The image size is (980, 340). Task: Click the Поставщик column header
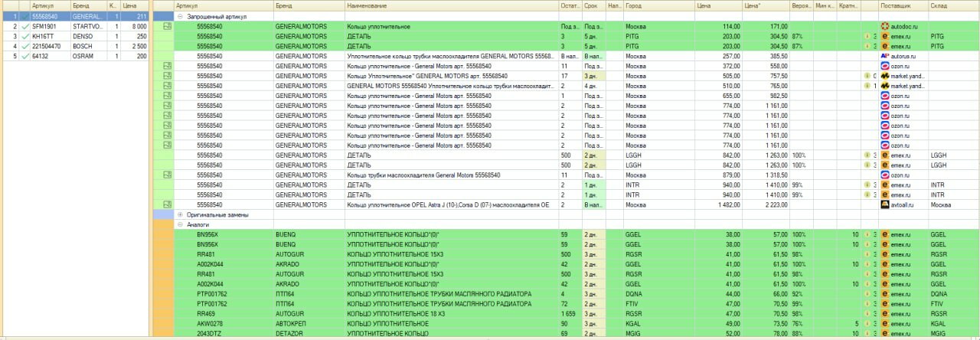click(903, 5)
